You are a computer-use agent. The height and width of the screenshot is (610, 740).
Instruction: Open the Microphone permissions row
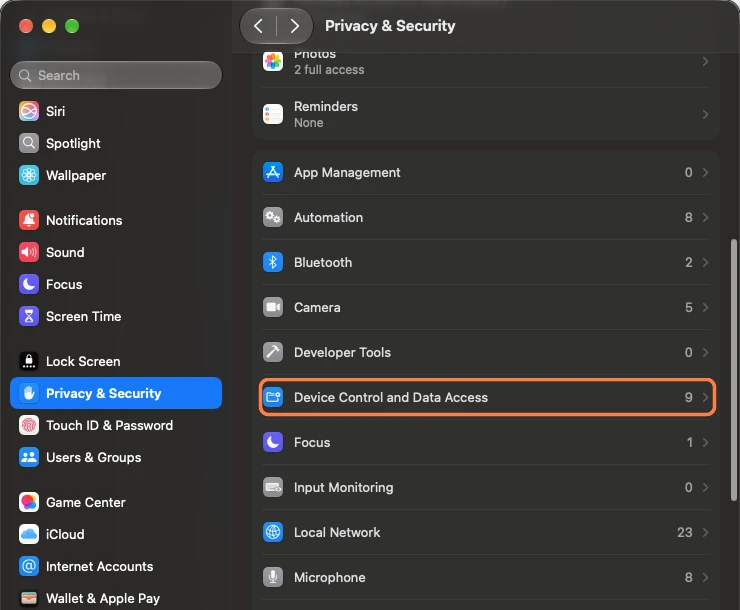(486, 577)
